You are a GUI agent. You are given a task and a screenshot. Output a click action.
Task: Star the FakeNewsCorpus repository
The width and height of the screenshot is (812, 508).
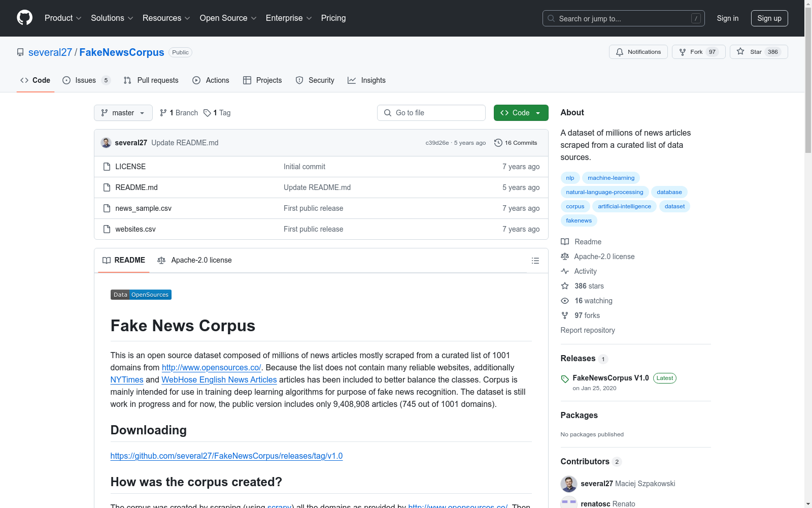[x=758, y=52]
